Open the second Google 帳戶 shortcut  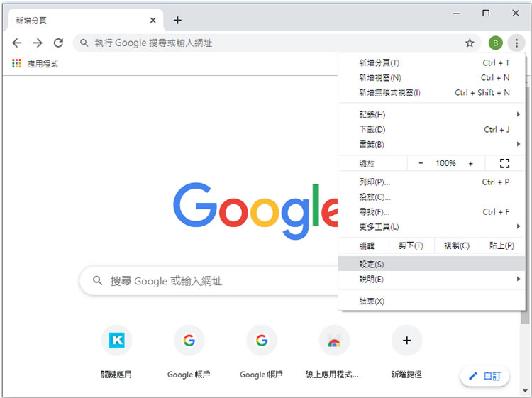tap(261, 351)
